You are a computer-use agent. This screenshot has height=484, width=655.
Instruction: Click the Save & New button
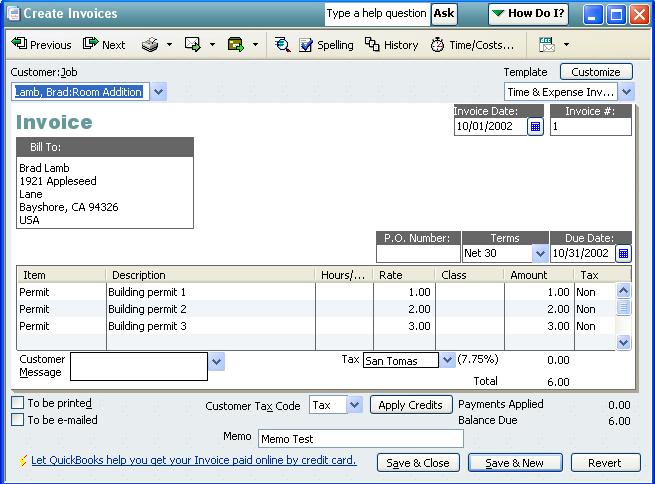point(515,463)
